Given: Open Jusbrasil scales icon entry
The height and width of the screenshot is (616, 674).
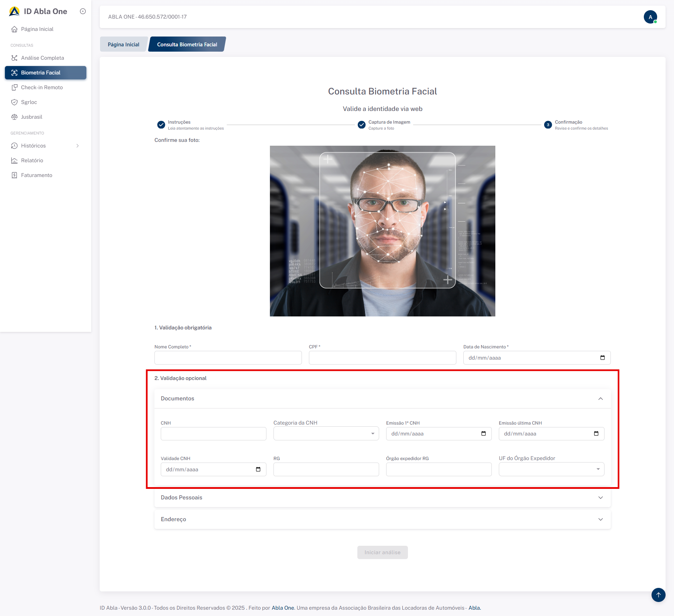Looking at the screenshot, I should tap(14, 117).
